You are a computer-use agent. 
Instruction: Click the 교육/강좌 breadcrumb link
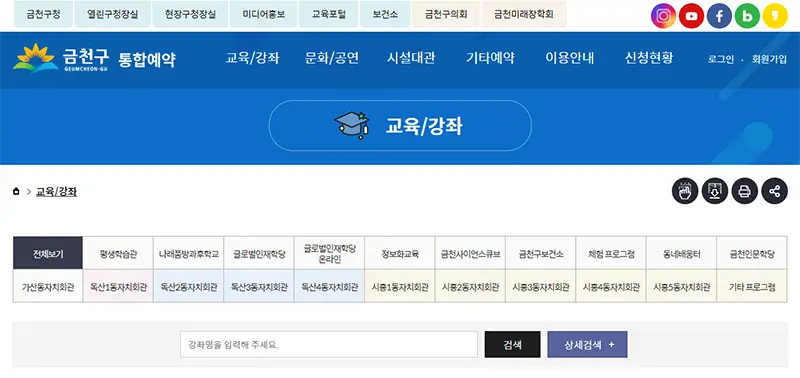(x=56, y=192)
